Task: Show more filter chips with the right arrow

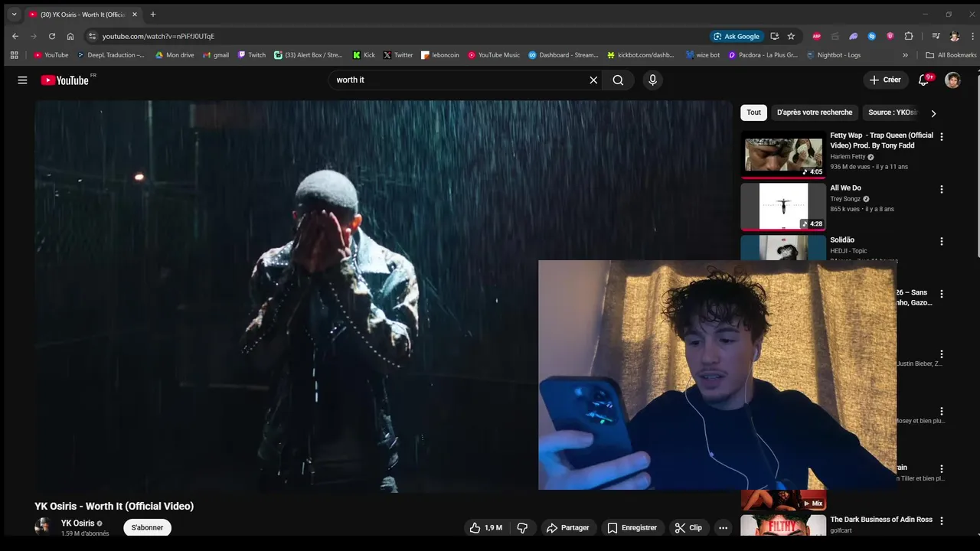Action: 933,113
